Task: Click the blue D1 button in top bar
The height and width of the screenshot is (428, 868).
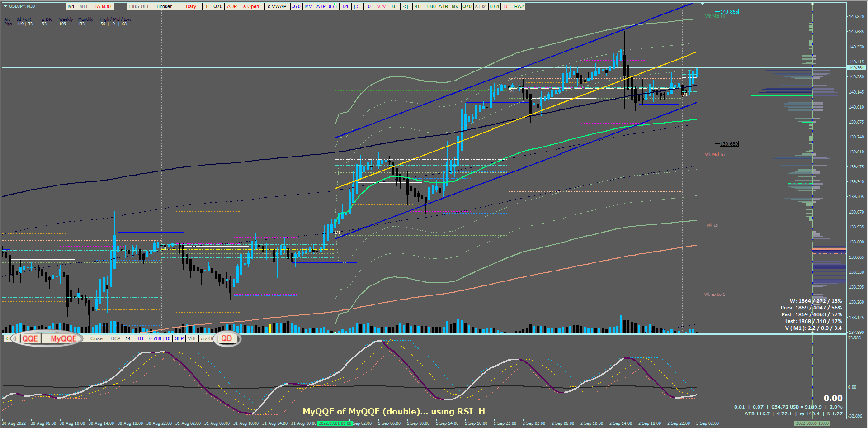Action: click(x=345, y=6)
